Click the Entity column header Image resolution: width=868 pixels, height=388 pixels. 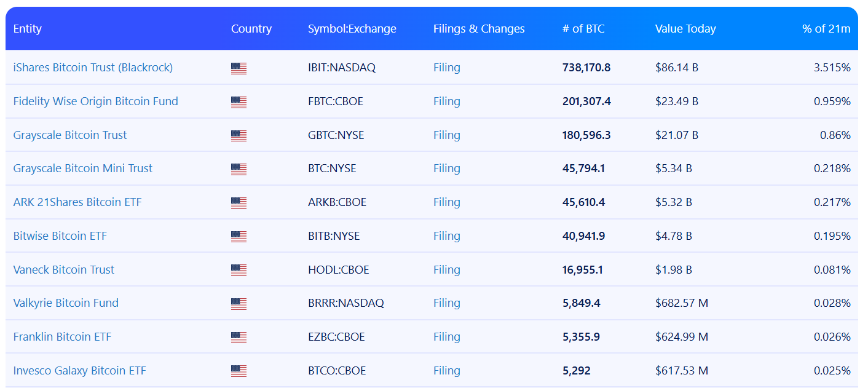click(x=27, y=29)
